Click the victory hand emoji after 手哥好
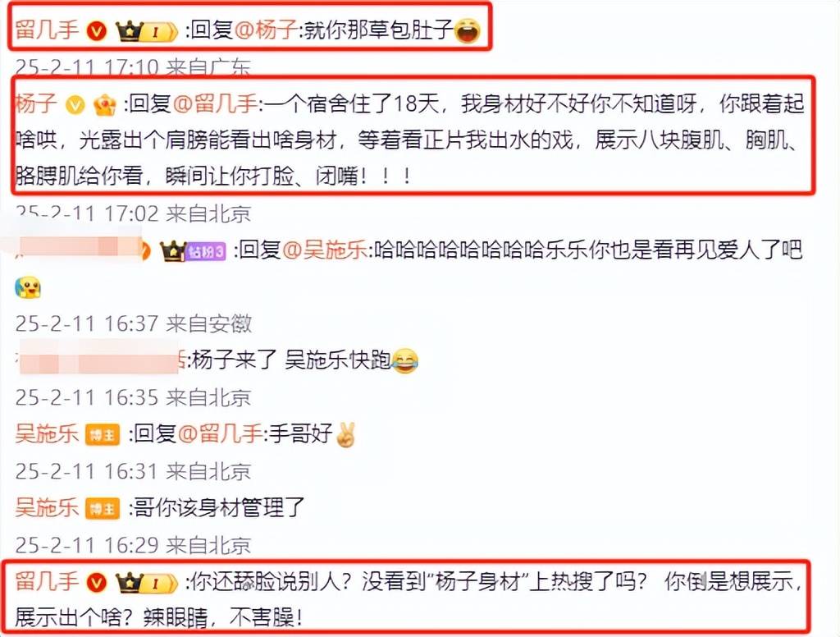 (345, 435)
